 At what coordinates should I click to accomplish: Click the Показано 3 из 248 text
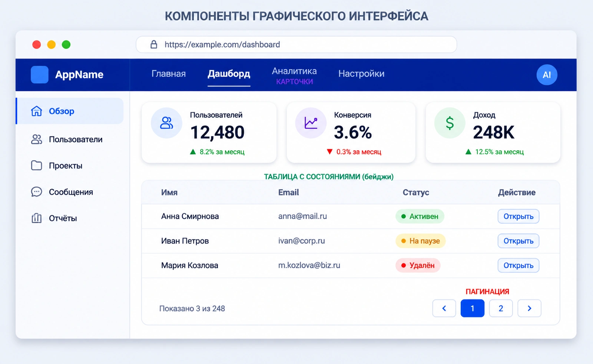tap(192, 308)
